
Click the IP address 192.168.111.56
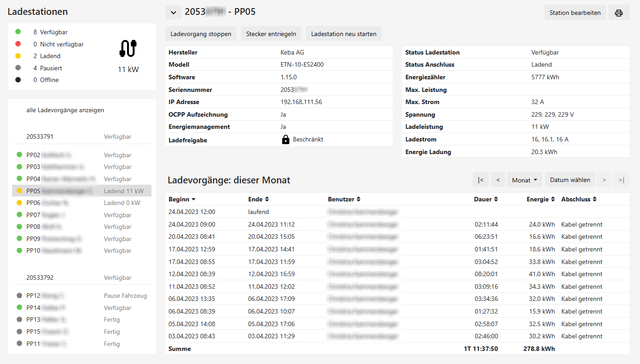[301, 102]
